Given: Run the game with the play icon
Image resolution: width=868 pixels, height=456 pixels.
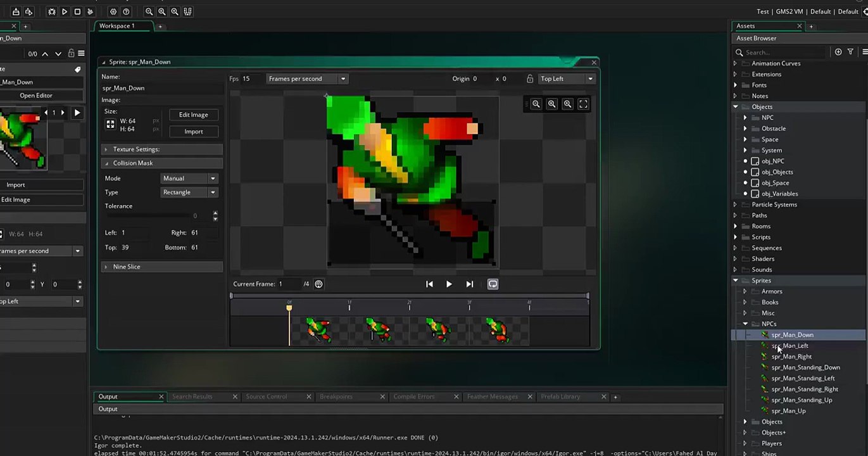Looking at the screenshot, I should pyautogui.click(x=65, y=11).
